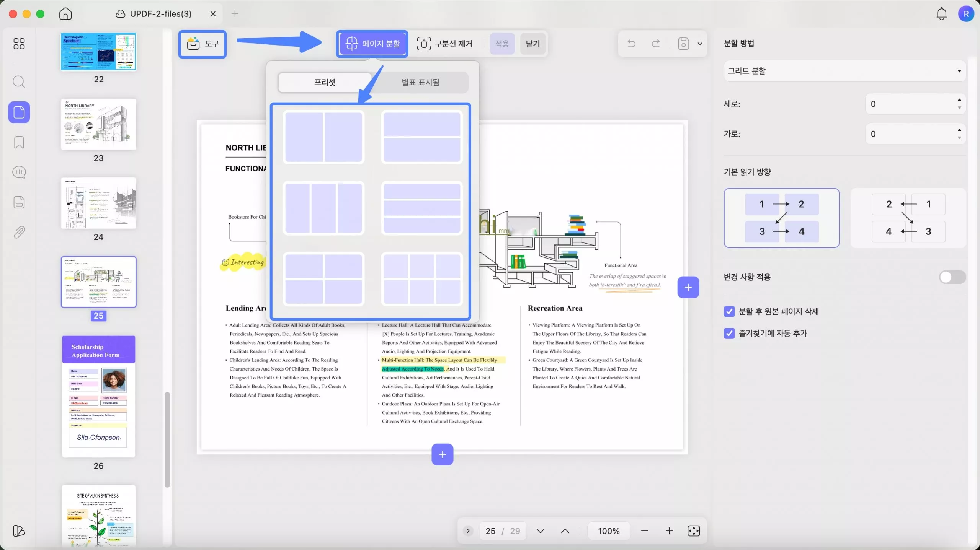Viewport: 980px width, 550px height.
Task: Open the search icon in left sidebar
Action: [19, 81]
